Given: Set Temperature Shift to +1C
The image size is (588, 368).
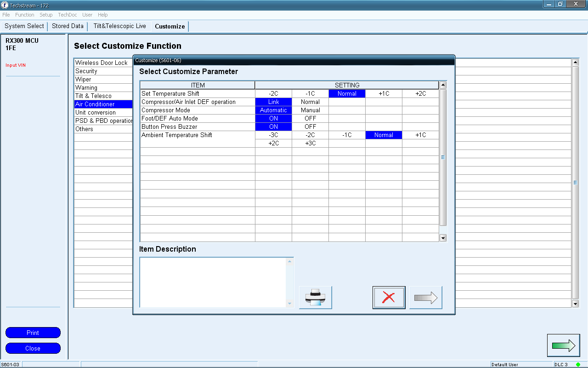Looking at the screenshot, I should 384,94.
